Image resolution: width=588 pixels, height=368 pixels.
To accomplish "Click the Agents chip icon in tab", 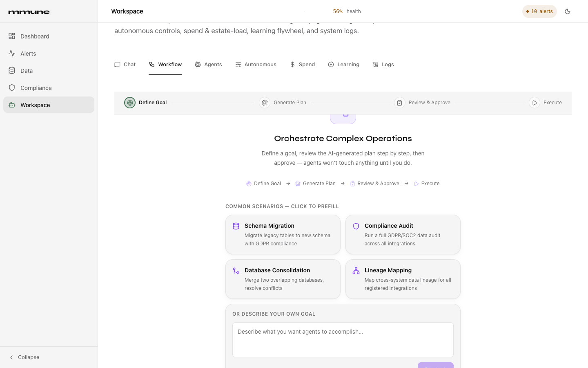I will pos(198,65).
